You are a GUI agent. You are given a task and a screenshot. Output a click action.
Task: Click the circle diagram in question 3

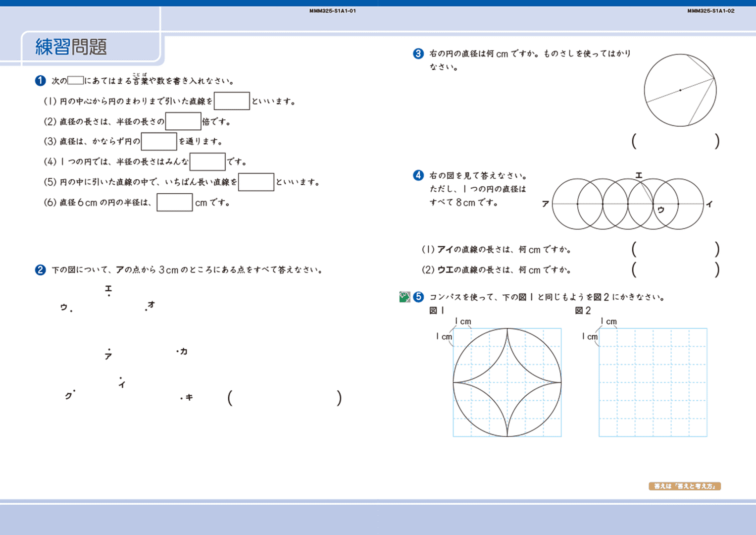coord(680,90)
